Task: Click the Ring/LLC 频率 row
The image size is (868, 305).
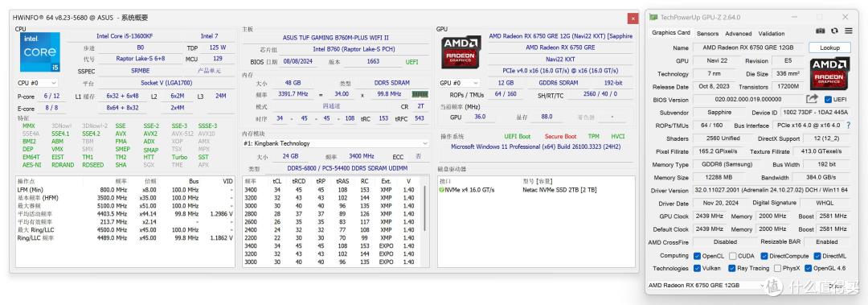Action: [x=125, y=238]
